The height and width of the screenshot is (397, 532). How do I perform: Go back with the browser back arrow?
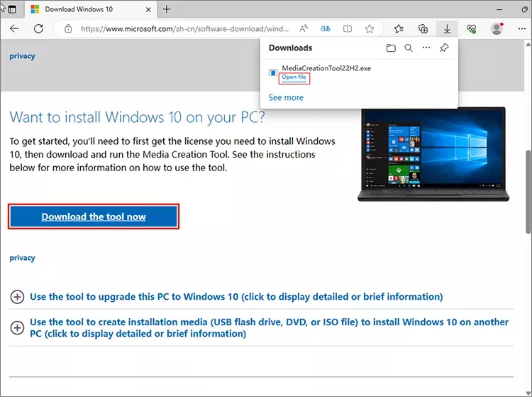(14, 28)
